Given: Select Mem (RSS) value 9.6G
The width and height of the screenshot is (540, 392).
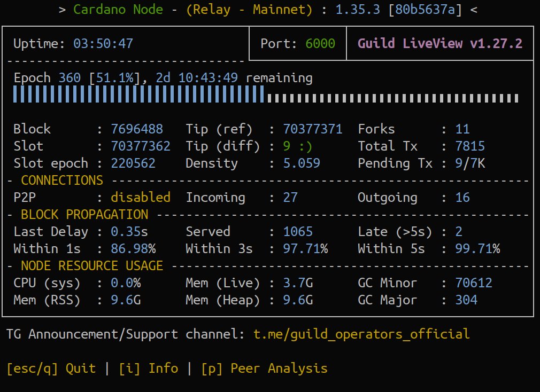Looking at the screenshot, I should [x=126, y=300].
